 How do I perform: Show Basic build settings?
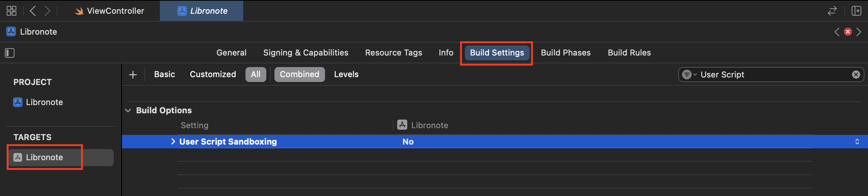coord(164,75)
